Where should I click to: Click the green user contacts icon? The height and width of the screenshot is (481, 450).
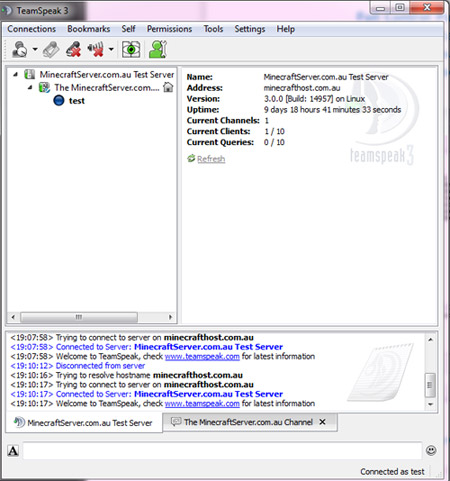pos(157,50)
